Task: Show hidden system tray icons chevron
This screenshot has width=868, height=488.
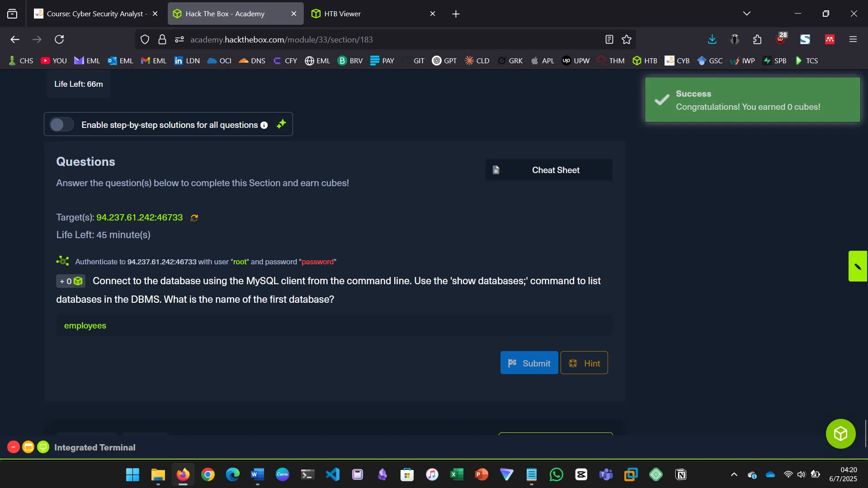Action: [734, 474]
